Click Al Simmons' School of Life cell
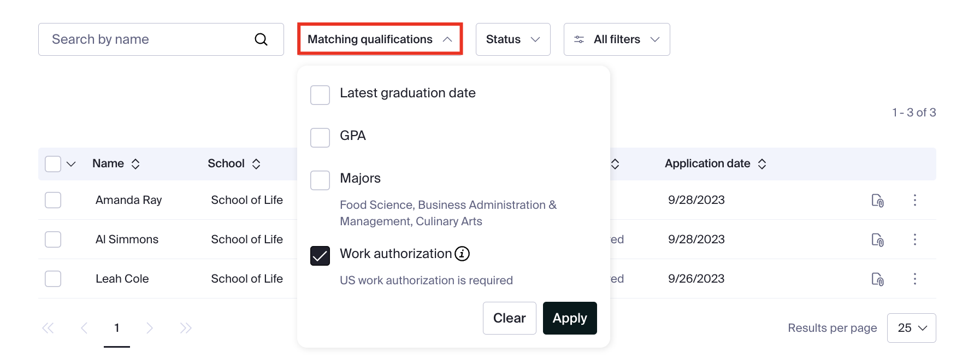Image resolution: width=980 pixels, height=363 pixels. pos(247,239)
